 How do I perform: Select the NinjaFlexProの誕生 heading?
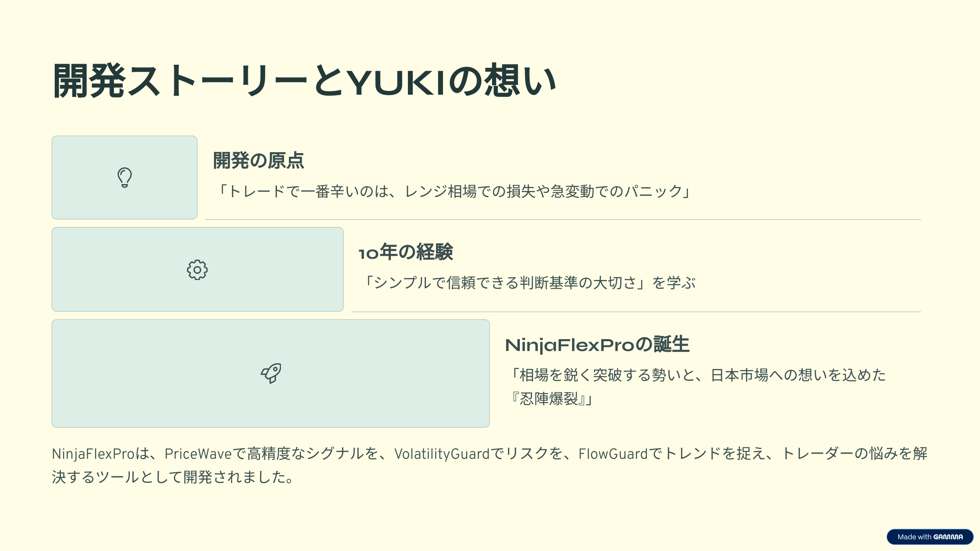(597, 345)
